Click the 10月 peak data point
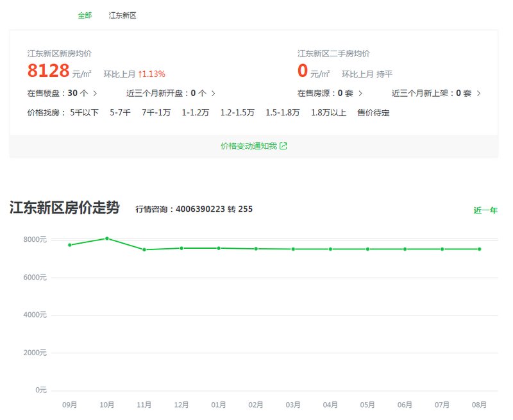This screenshot has width=513, height=420. (x=107, y=239)
